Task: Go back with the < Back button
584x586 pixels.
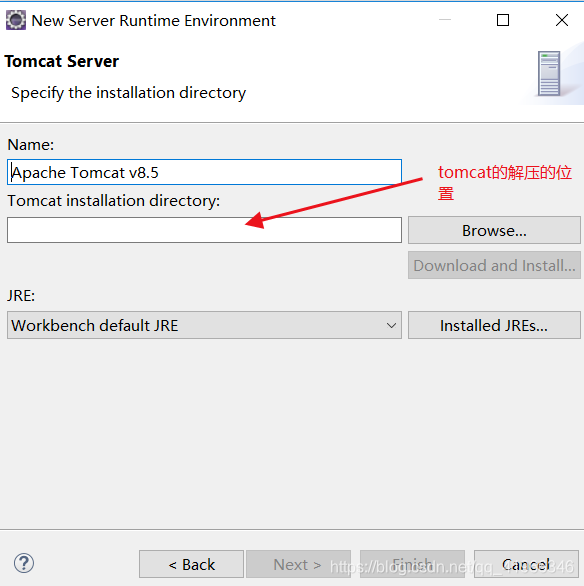Action: [x=191, y=564]
